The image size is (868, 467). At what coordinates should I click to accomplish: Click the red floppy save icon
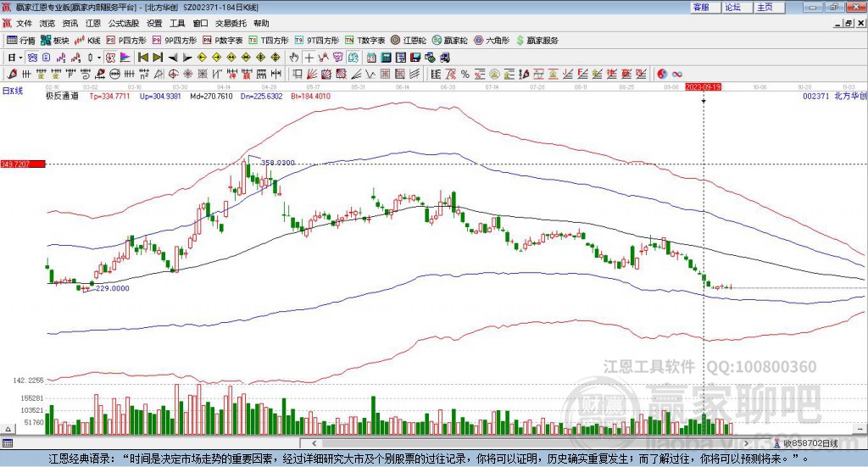coord(415,58)
